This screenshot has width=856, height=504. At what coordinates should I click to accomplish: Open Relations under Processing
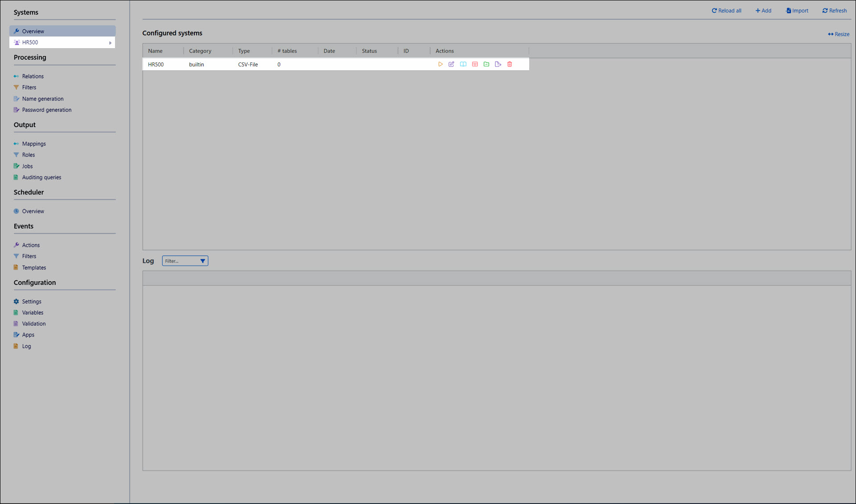tap(33, 76)
